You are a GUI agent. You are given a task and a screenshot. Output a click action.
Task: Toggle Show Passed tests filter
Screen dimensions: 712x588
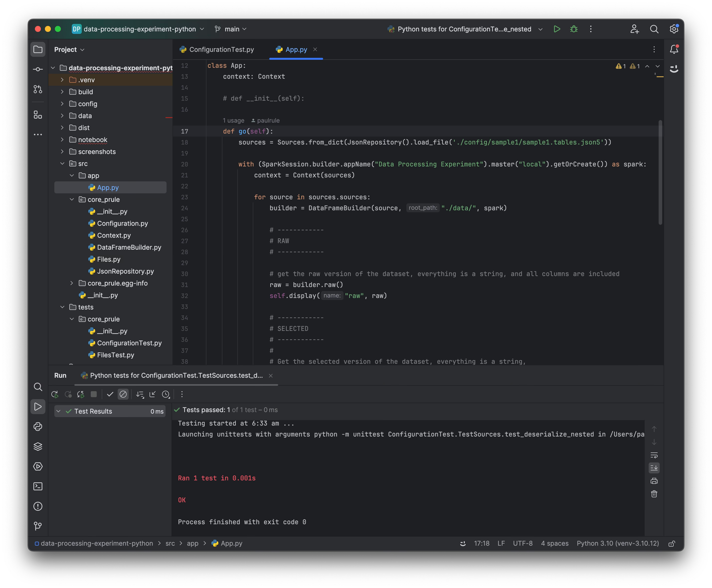[x=110, y=394]
